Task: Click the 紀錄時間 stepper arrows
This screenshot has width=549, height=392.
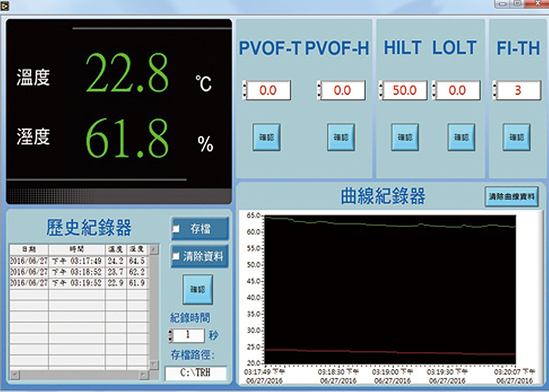Action: (x=170, y=335)
